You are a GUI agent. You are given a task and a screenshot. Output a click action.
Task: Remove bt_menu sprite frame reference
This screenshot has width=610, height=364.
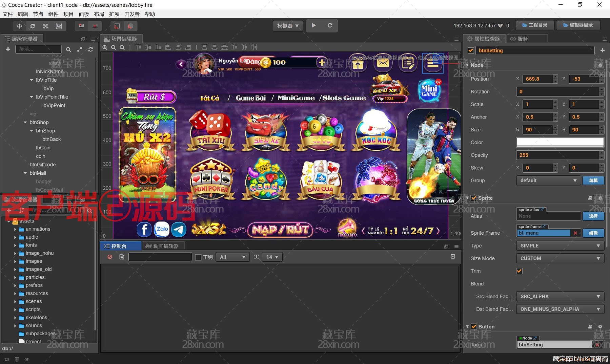[x=575, y=233]
